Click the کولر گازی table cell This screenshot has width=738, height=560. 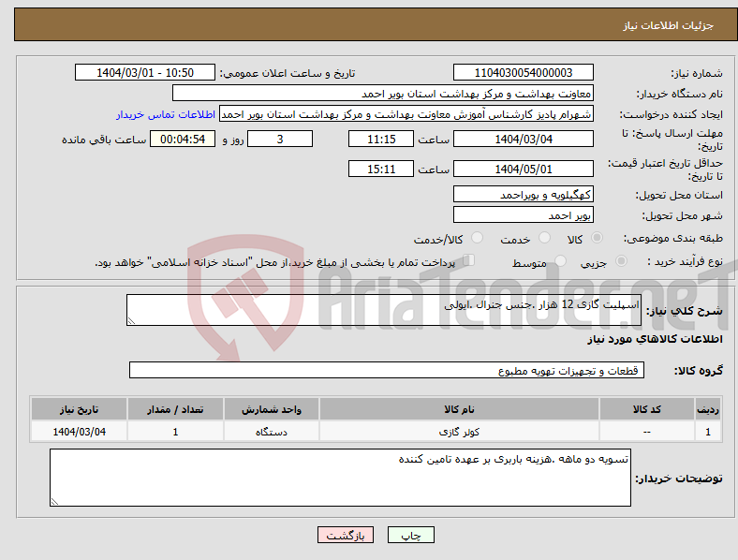459,432
